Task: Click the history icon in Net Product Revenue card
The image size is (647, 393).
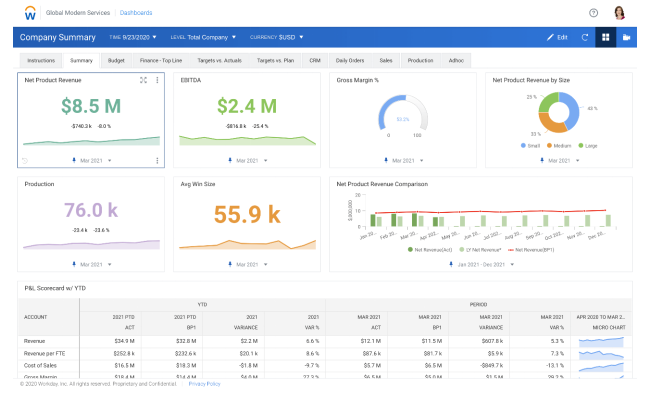Action: (x=25, y=161)
